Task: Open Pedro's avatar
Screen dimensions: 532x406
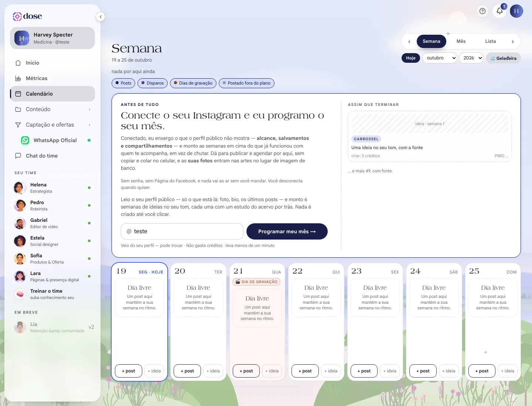Action: pyautogui.click(x=20, y=205)
